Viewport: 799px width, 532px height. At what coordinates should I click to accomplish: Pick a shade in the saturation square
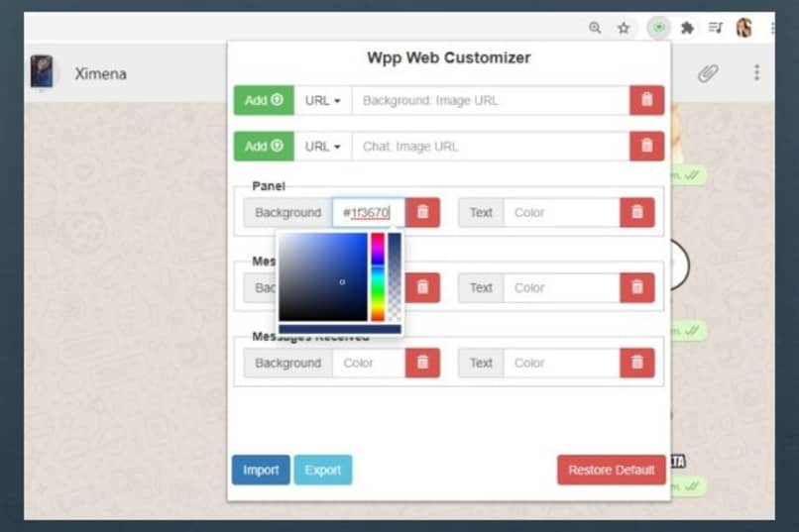(323, 277)
